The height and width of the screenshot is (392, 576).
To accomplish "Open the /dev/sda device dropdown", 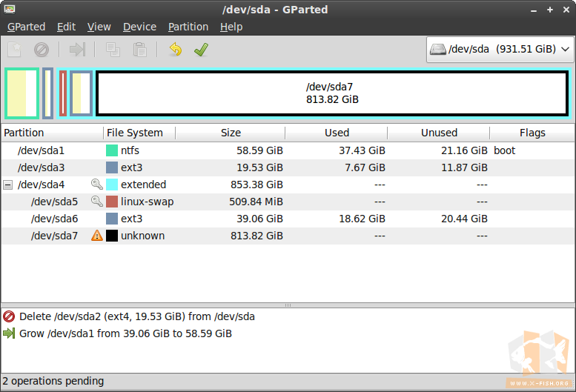I will [x=500, y=49].
